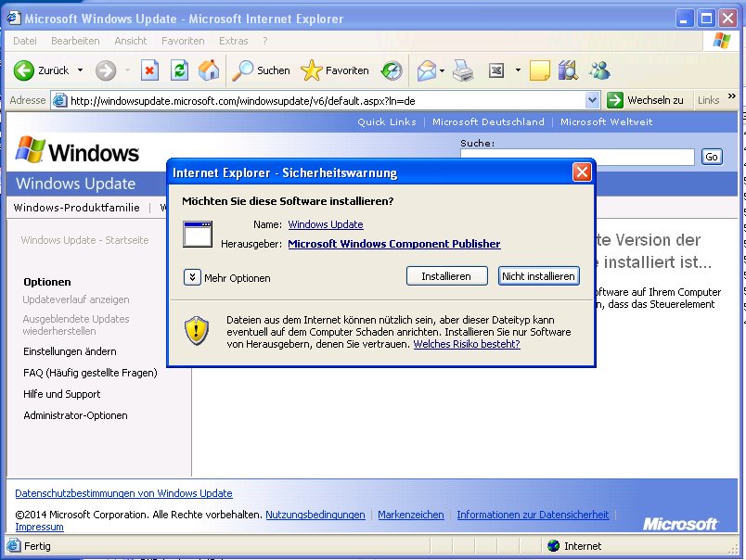
Task: Open the Zurück history dropdown arrow
Action: pos(80,70)
